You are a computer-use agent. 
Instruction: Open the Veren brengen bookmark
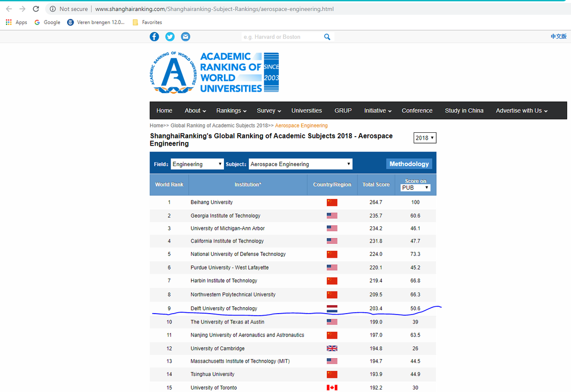(x=96, y=22)
